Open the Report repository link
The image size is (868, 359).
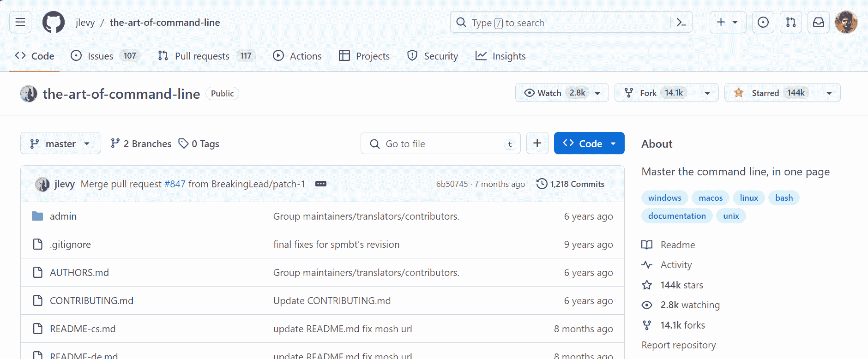(x=679, y=345)
